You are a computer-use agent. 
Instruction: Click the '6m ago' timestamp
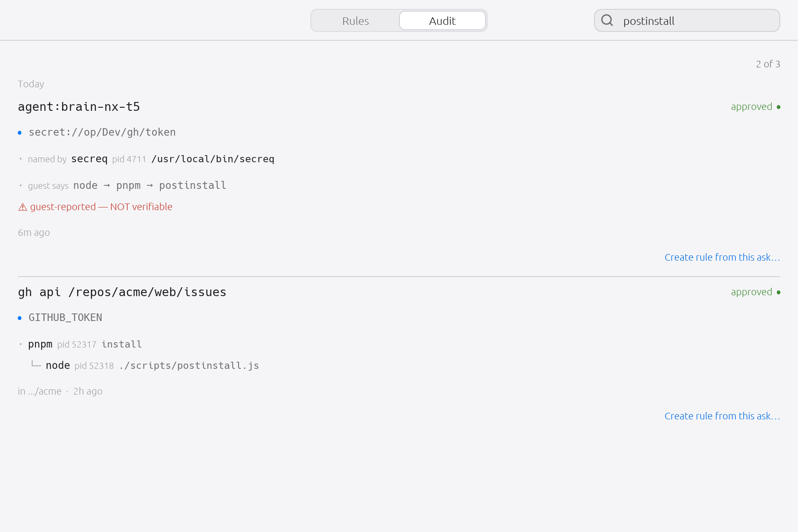point(34,233)
